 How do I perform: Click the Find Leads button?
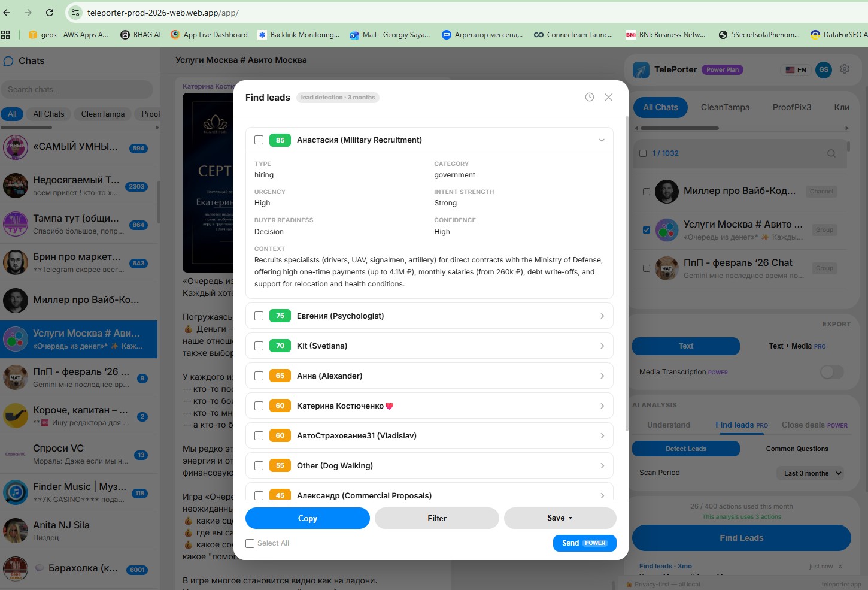(x=741, y=537)
